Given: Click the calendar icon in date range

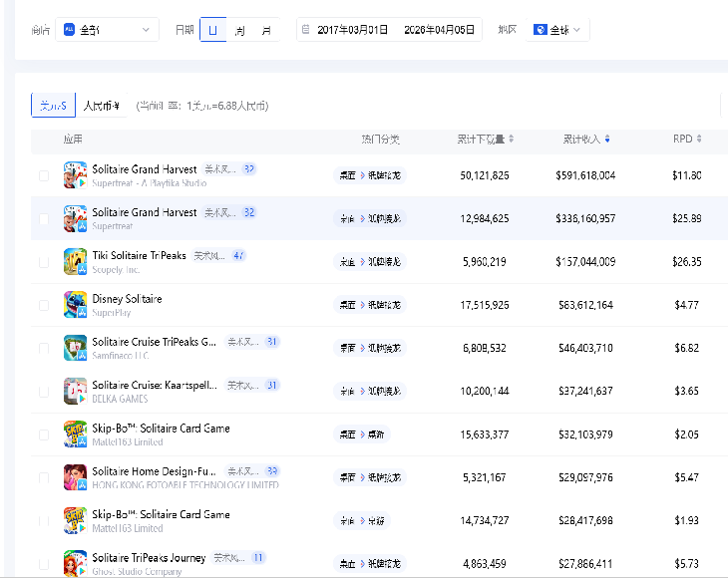Looking at the screenshot, I should (x=306, y=31).
